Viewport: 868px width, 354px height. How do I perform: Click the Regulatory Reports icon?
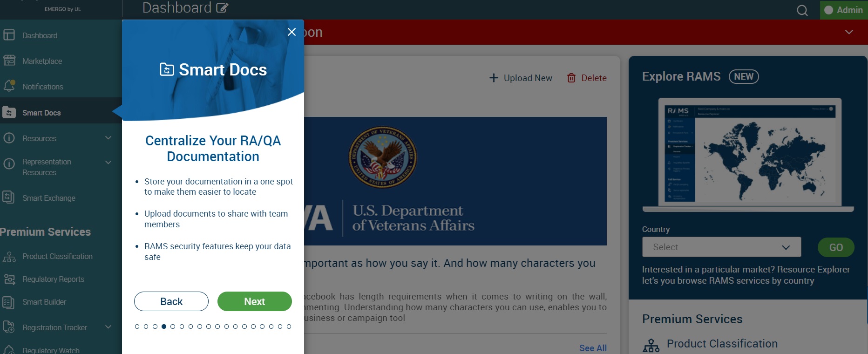9,279
